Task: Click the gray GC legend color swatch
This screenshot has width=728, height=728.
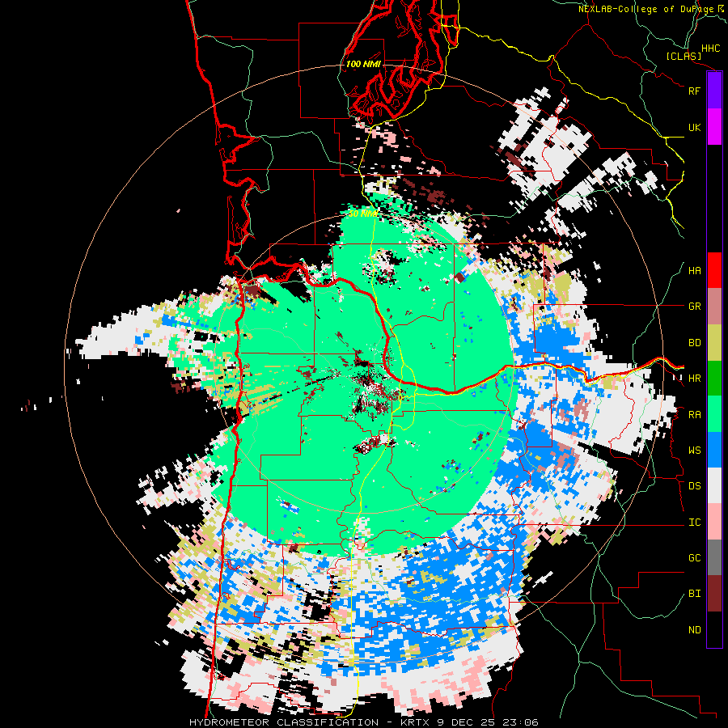Action: (x=714, y=557)
